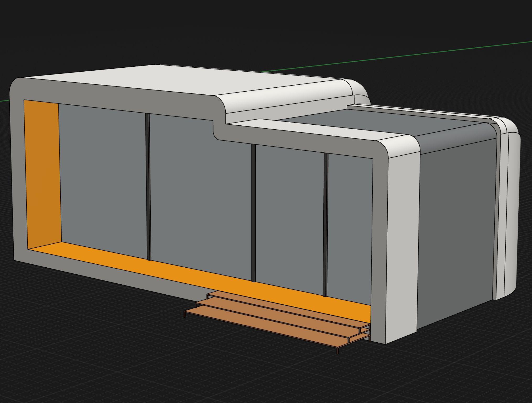Select the orange interior left wall
The height and width of the screenshot is (403, 532).
[42, 173]
